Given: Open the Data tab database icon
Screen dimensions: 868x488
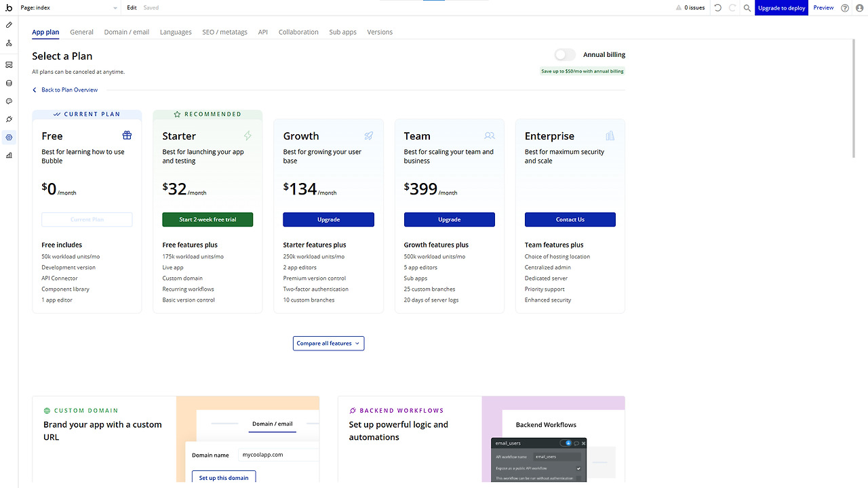Looking at the screenshot, I should point(9,83).
